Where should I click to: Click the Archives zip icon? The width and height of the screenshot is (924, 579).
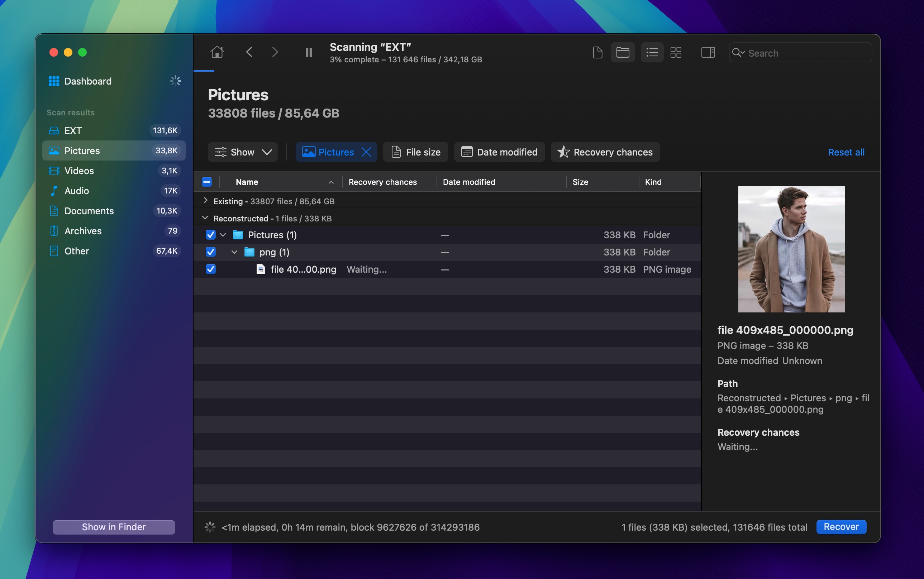tap(54, 231)
